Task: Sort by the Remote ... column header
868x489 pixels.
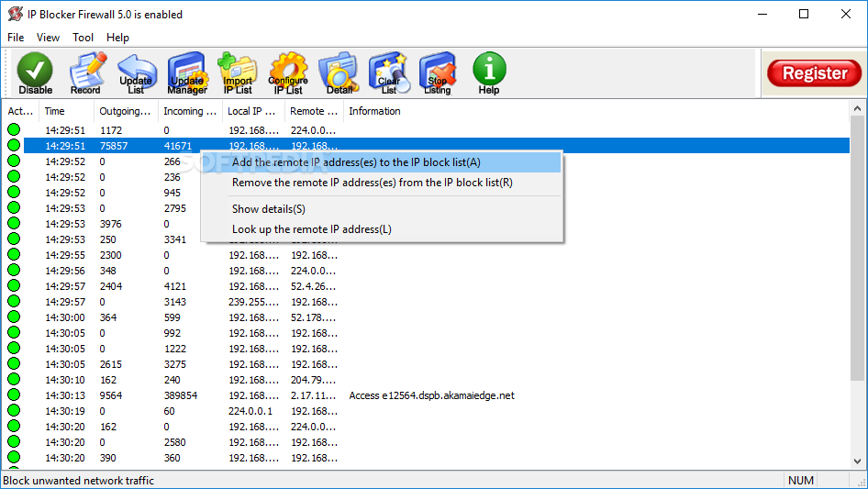Action: click(315, 111)
